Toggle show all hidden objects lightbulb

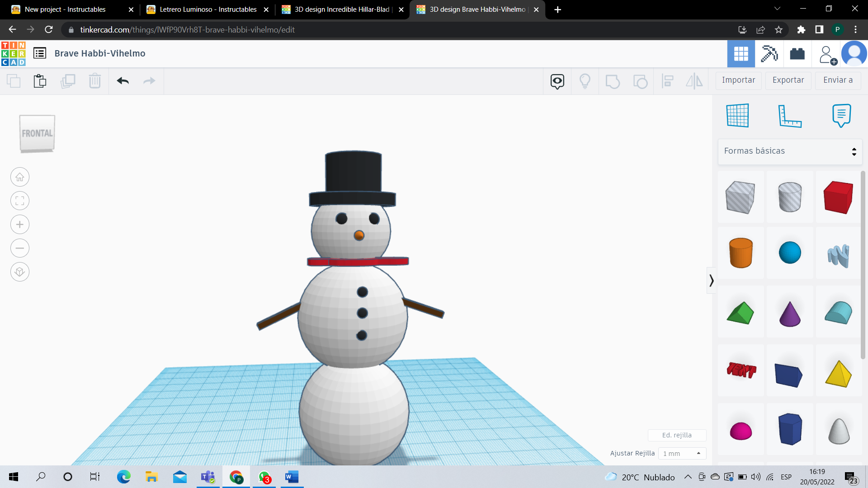point(585,81)
